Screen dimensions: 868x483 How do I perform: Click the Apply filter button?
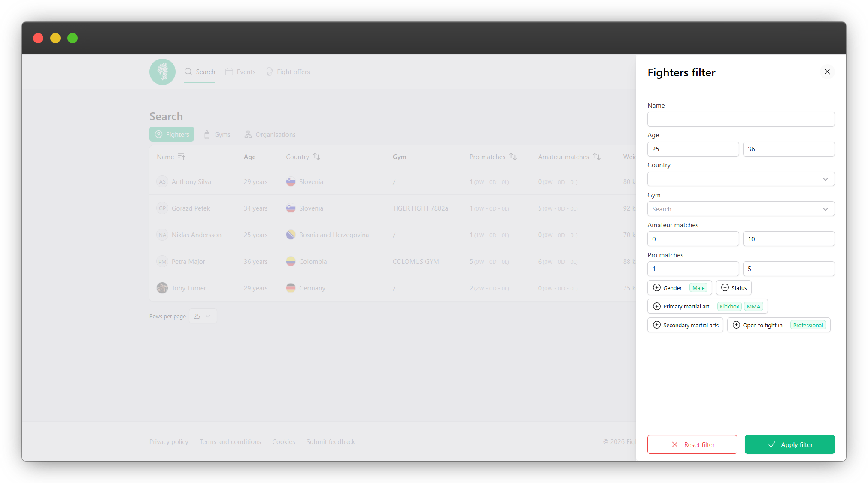pos(790,444)
